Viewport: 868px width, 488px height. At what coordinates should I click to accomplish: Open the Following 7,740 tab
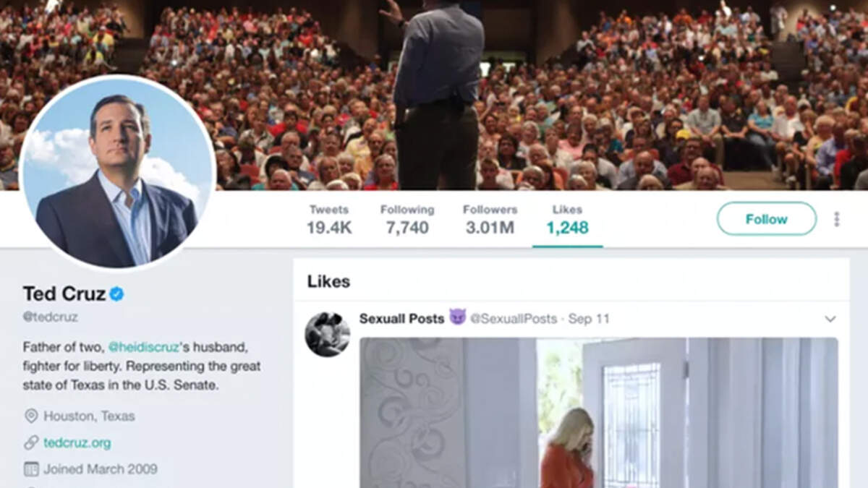coord(407,219)
